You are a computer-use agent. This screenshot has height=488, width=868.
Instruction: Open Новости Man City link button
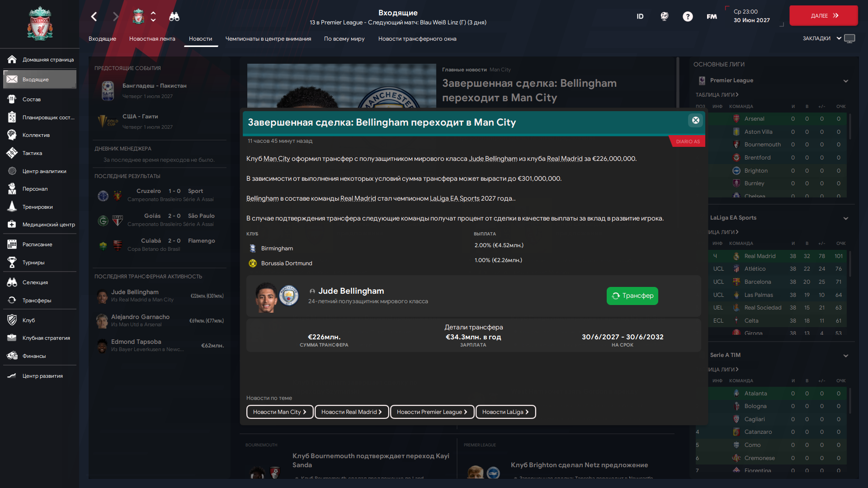coord(280,412)
